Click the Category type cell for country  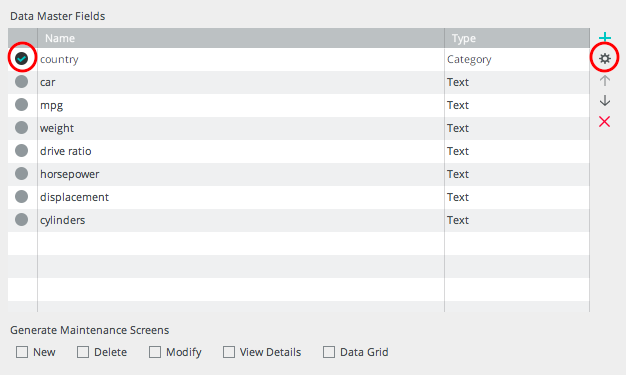click(x=517, y=60)
